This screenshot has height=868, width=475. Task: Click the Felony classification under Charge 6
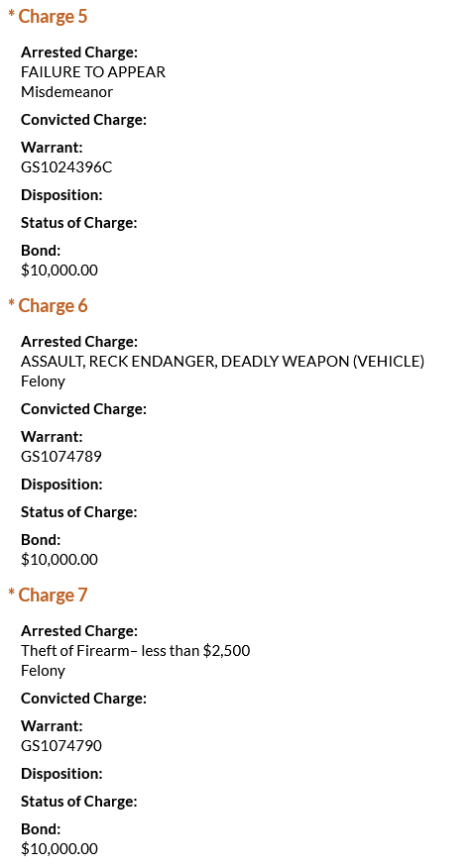[44, 381]
